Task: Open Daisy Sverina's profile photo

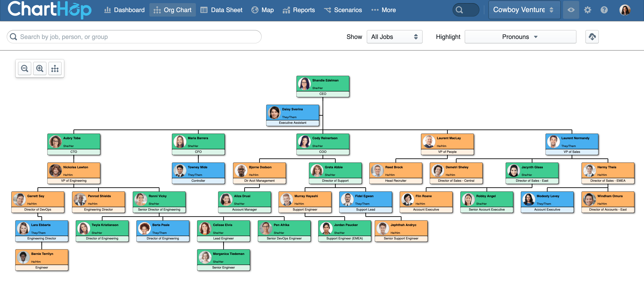Action: (x=274, y=113)
